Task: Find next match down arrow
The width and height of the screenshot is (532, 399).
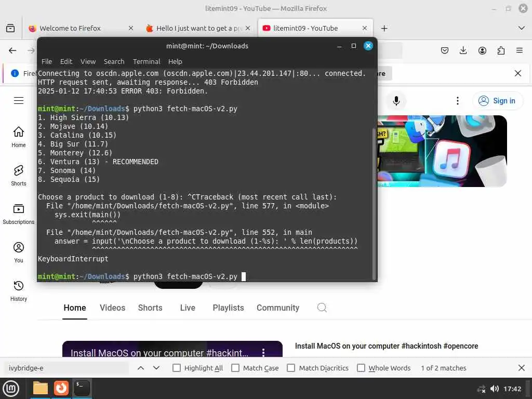Action: (156, 368)
